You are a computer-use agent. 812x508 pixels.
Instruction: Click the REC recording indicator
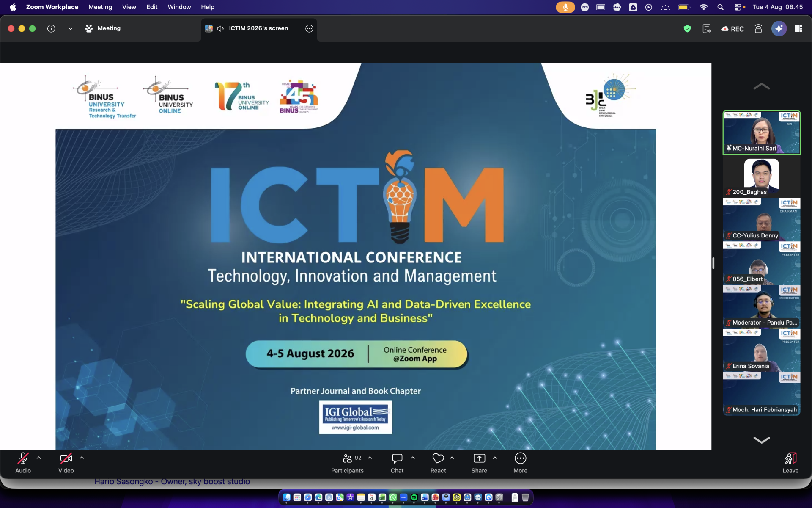click(732, 29)
